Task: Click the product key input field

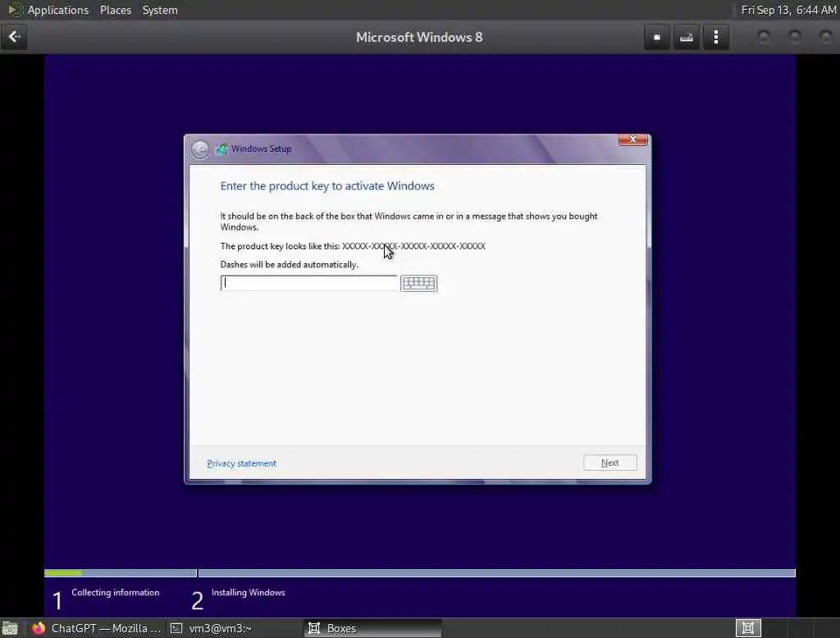Action: click(x=308, y=283)
